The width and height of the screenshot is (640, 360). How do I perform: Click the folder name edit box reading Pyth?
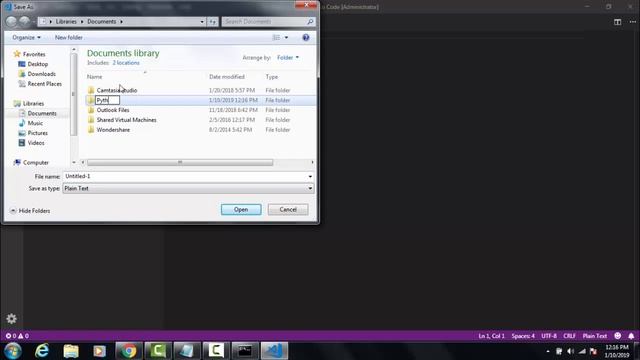pos(107,100)
